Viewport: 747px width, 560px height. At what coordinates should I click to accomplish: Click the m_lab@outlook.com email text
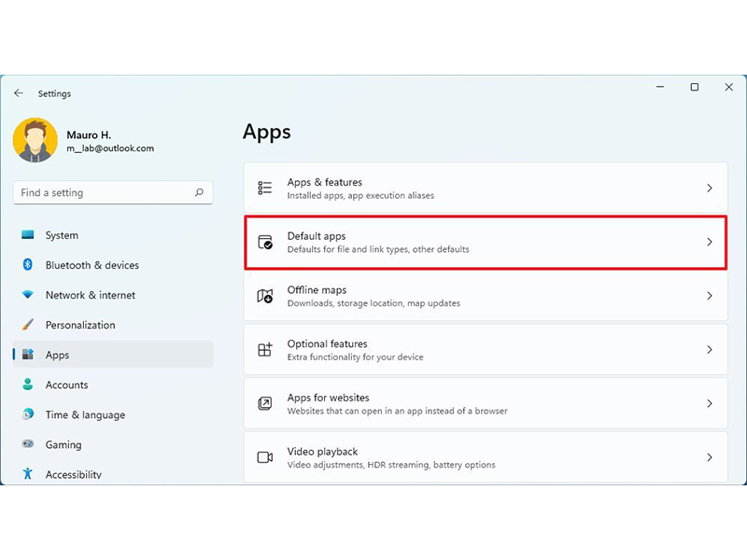click(110, 148)
